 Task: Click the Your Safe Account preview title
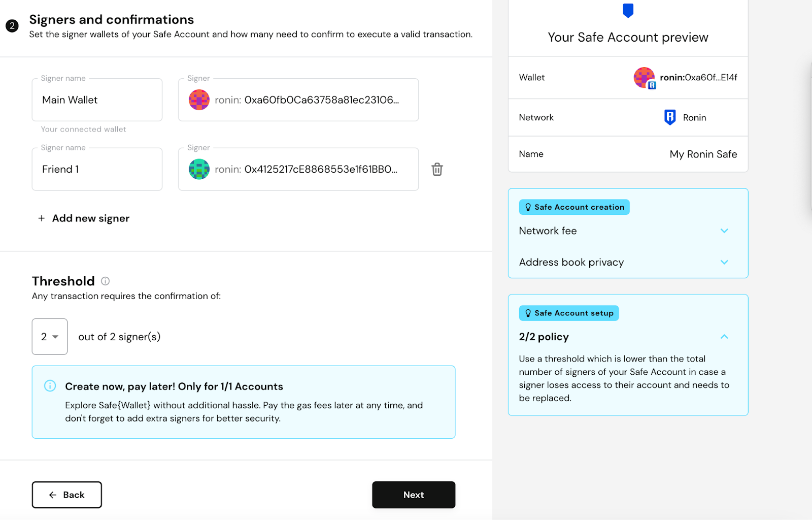click(x=628, y=38)
